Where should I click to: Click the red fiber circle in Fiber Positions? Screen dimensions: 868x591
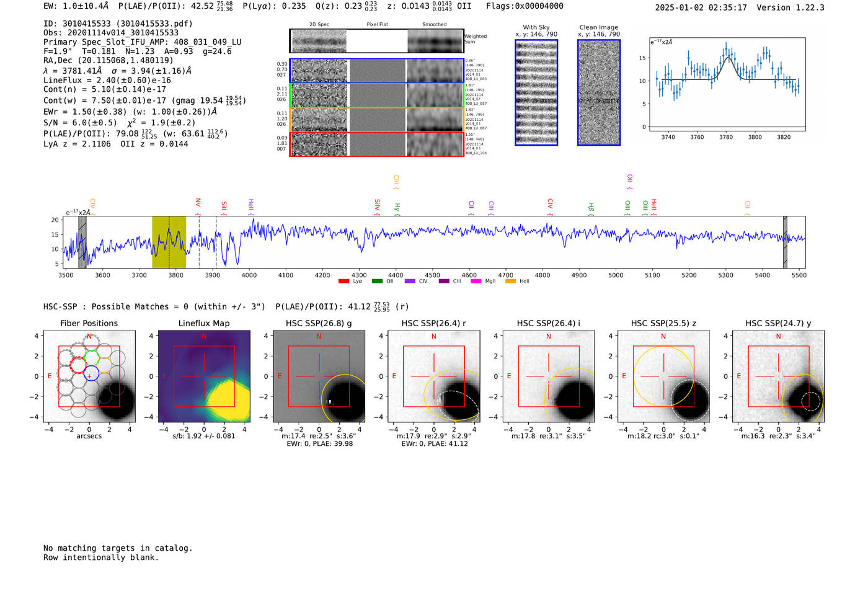78,365
